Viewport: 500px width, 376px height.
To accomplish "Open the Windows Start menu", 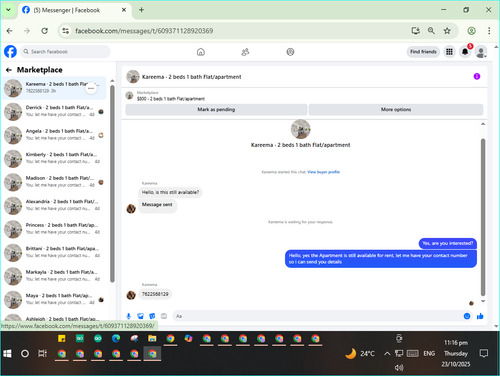I will (7, 354).
